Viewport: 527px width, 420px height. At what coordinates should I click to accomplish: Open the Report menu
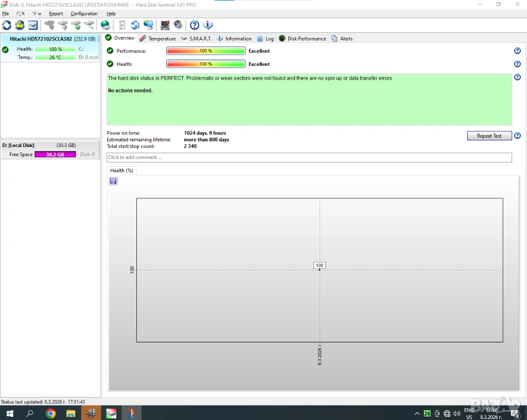(56, 14)
